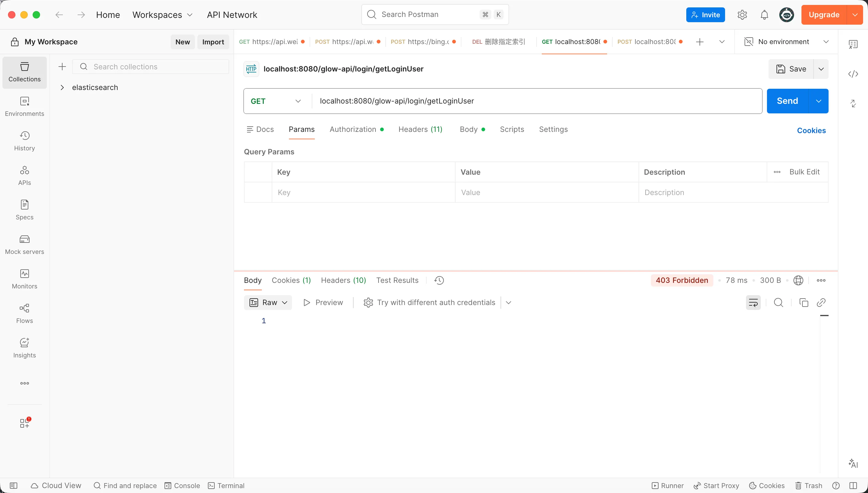Expand the elasticsearch collection
Viewport: 868px width, 493px height.
point(62,88)
